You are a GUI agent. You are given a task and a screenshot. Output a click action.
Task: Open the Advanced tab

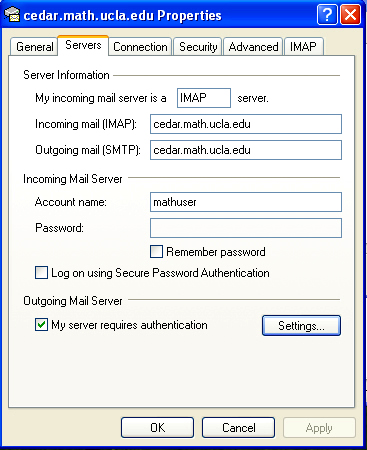coord(253,47)
